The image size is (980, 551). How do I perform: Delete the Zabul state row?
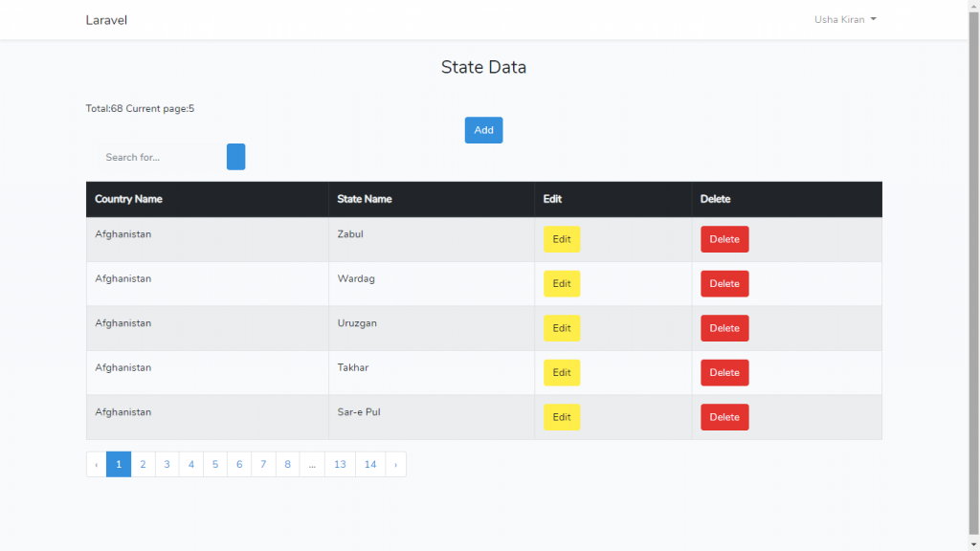[724, 239]
